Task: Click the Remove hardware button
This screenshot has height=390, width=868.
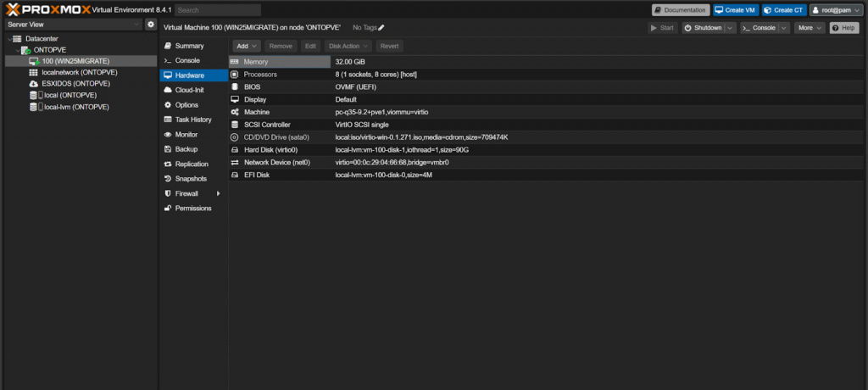Action: pyautogui.click(x=281, y=46)
